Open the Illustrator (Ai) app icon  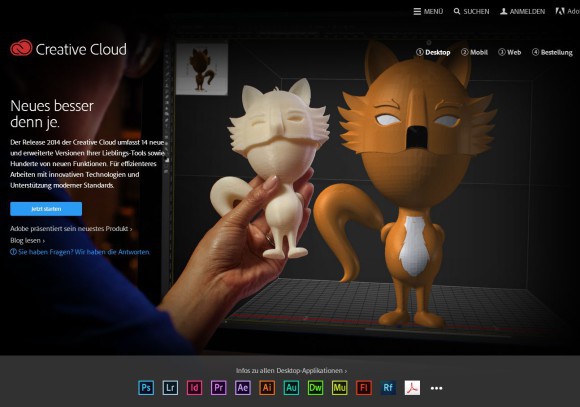[x=267, y=388]
